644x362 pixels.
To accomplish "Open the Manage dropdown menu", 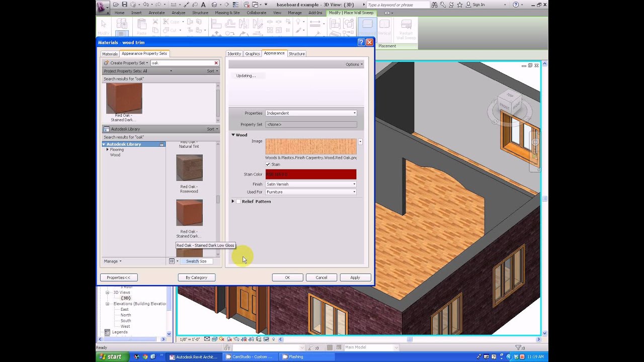I will coord(113,261).
